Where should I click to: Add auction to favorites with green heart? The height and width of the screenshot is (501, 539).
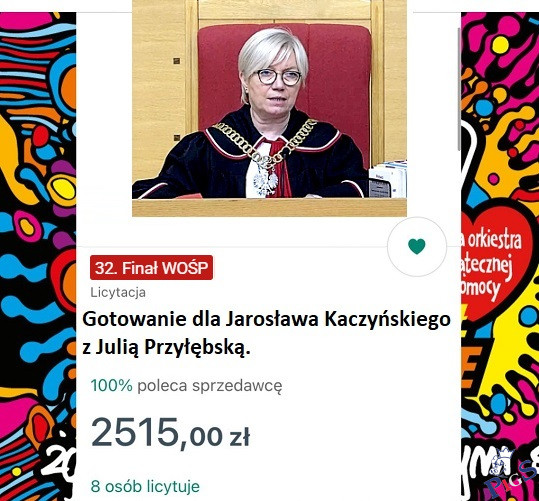(x=417, y=246)
